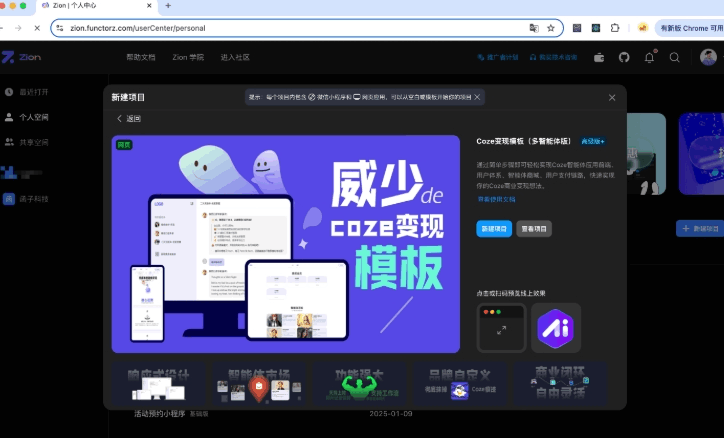Open Zion 学院 in top navigation
Image resolution: width=724 pixels, height=438 pixels.
tap(188, 57)
